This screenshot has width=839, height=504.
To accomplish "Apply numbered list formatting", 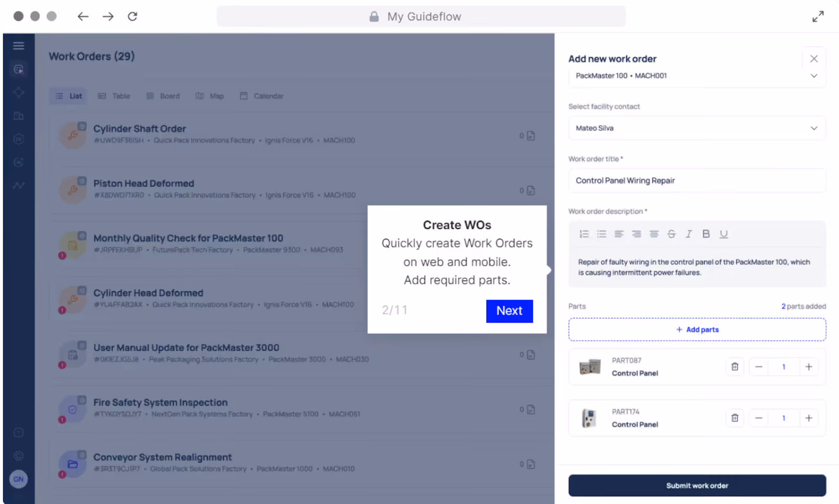I will click(x=584, y=234).
